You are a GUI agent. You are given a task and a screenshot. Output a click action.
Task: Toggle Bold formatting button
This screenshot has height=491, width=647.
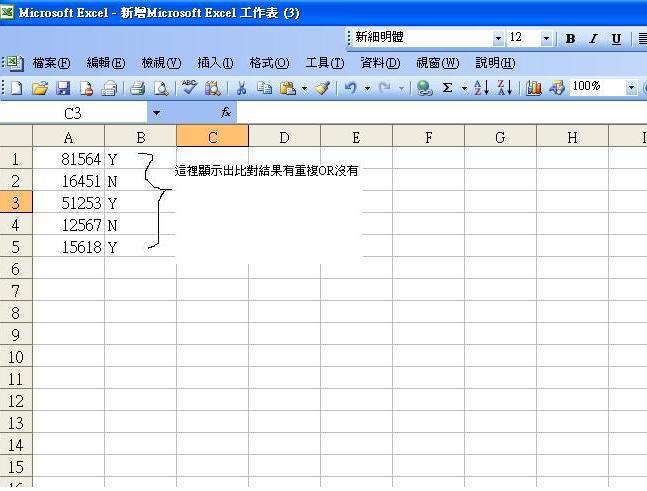(x=571, y=38)
